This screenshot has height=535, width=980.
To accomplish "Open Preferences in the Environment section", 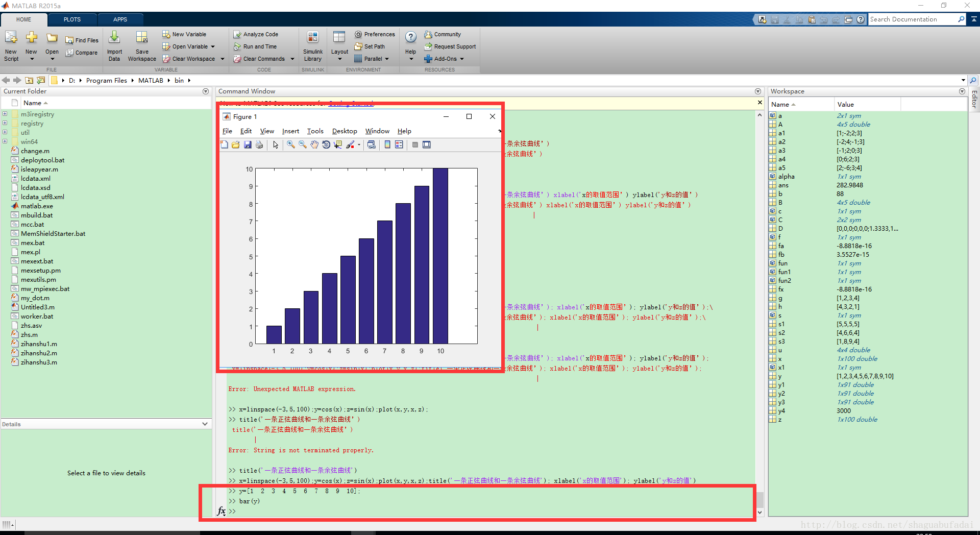I will 375,34.
